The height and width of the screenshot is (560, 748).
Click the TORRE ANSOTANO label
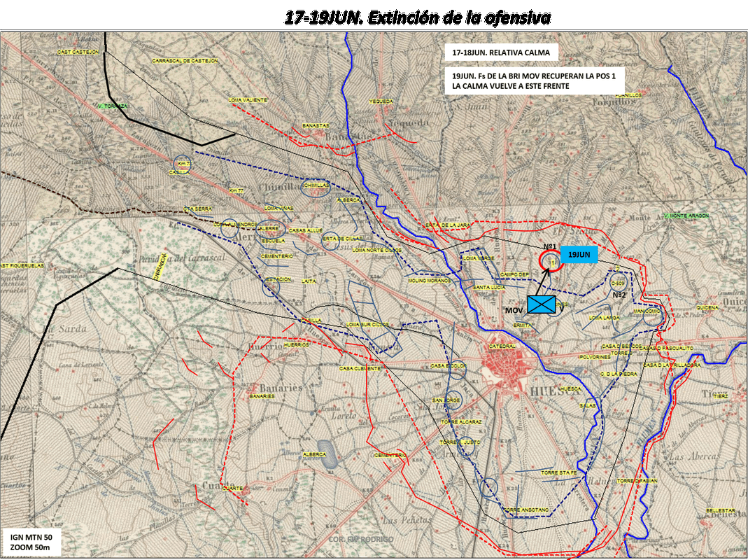(526, 510)
